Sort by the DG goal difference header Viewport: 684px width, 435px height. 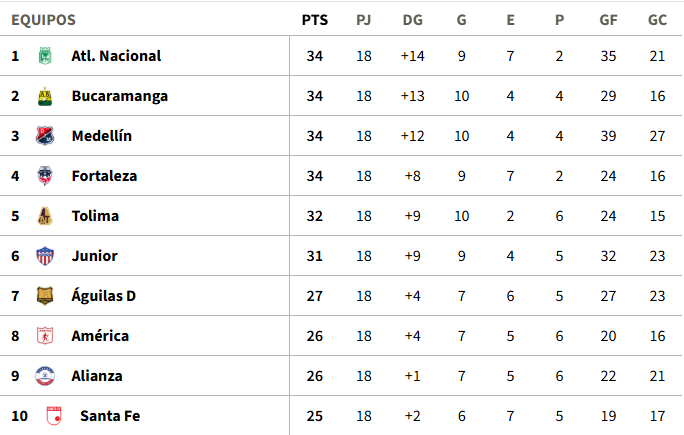tap(412, 19)
